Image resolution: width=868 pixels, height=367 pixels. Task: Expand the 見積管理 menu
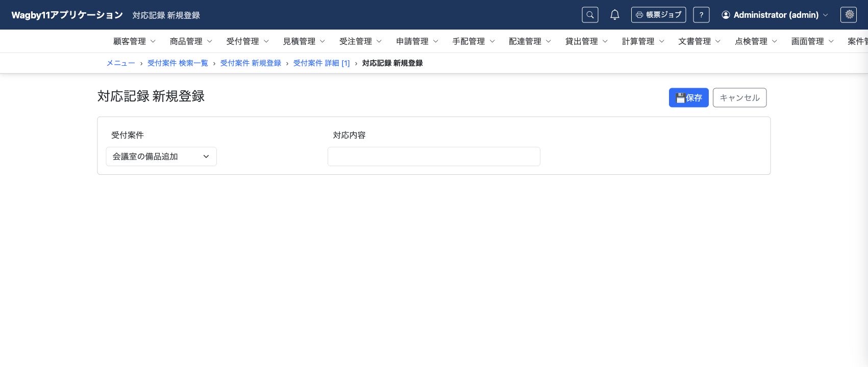point(304,41)
